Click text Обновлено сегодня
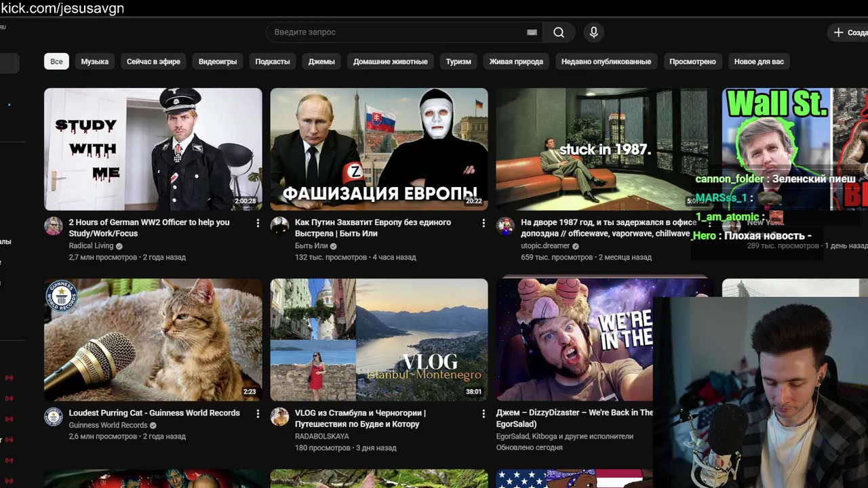 point(529,448)
